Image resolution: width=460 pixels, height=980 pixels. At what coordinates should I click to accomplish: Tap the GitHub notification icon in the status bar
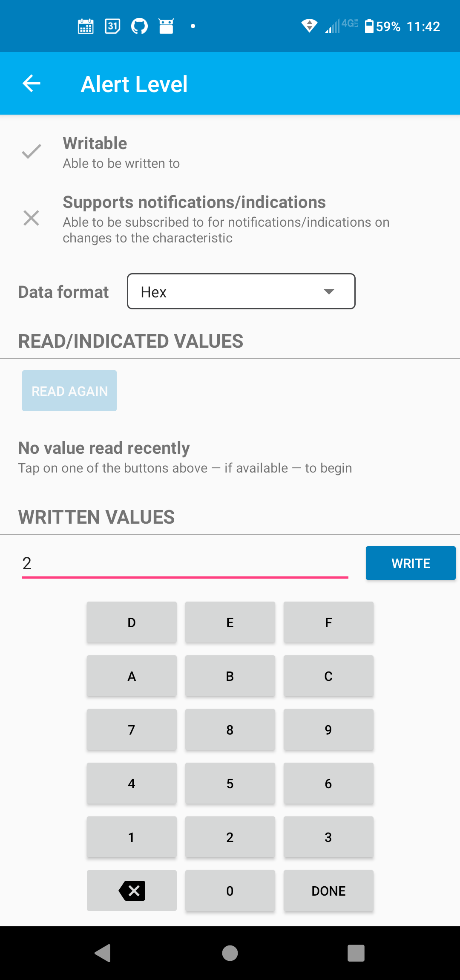point(139,26)
